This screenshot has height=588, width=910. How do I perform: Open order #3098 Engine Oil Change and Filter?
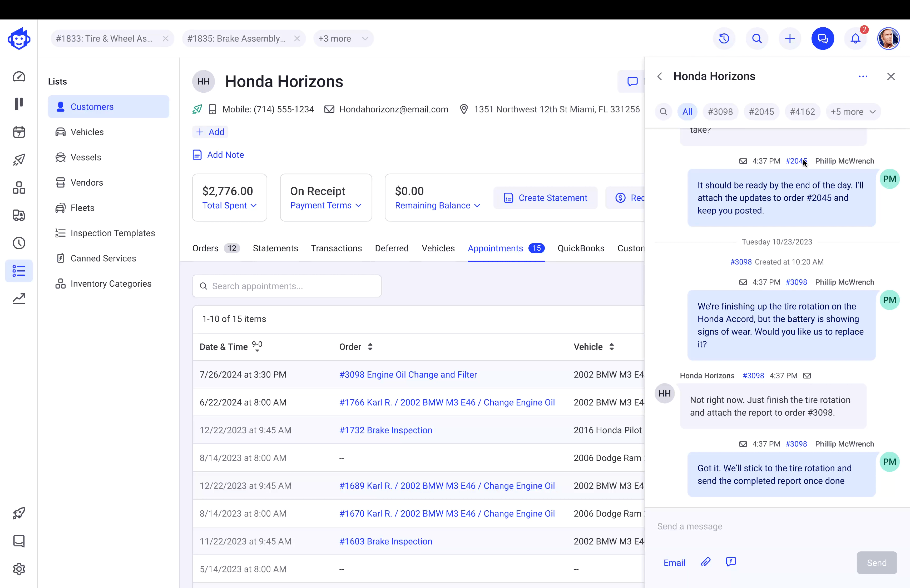408,375
